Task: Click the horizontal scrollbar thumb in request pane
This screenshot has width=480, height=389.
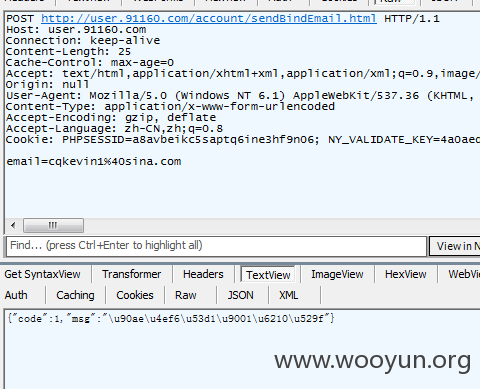Action: coord(53,226)
